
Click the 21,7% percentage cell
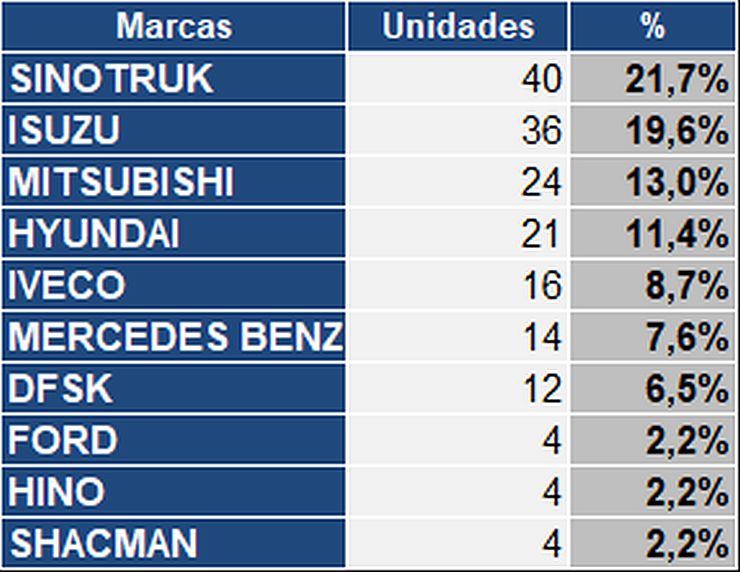(676, 80)
